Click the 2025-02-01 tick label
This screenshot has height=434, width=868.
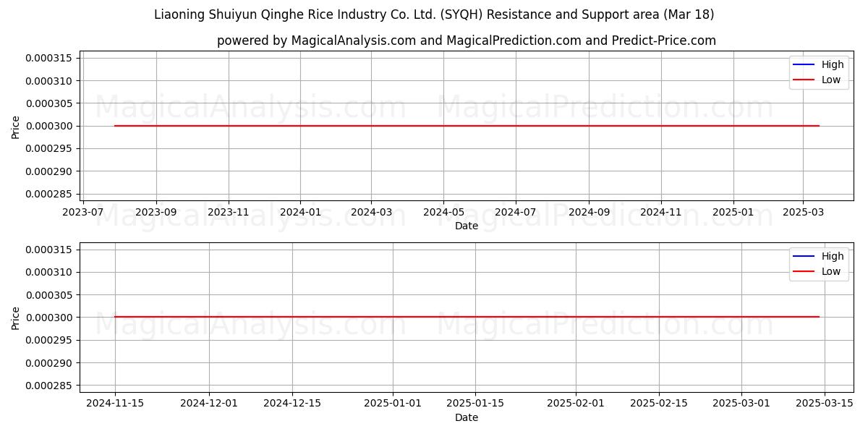576,404
